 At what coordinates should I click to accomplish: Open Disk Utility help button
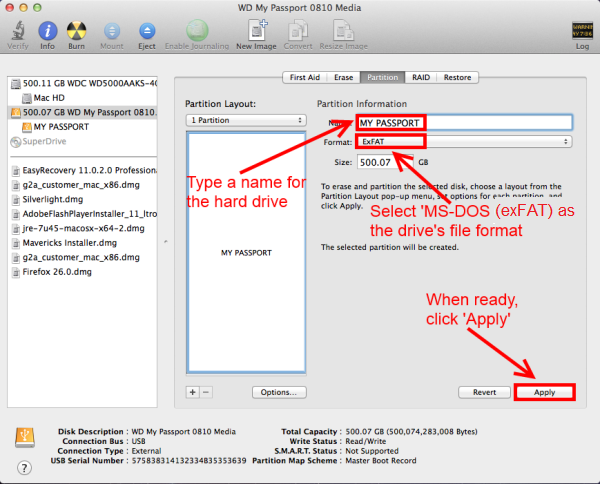point(24,468)
